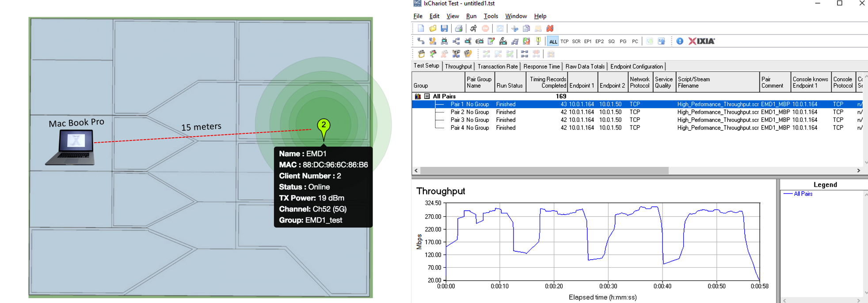Click the red Stop sign icon
The height and width of the screenshot is (303, 868).
485,28
